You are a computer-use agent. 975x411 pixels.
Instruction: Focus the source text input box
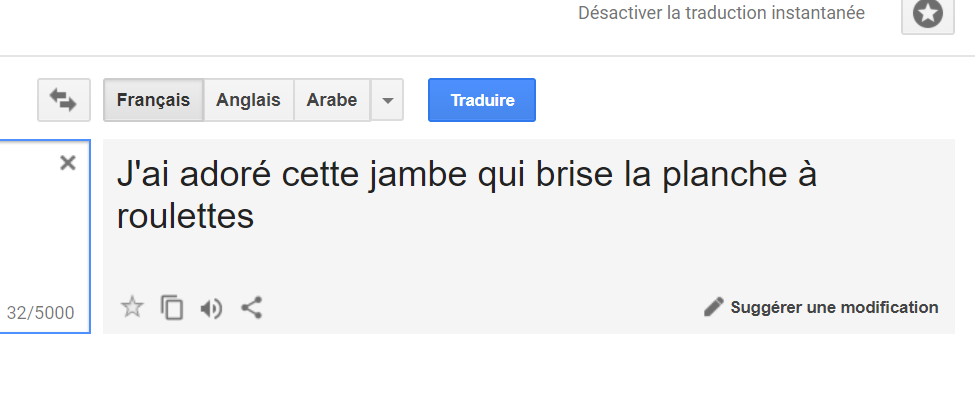[45, 236]
